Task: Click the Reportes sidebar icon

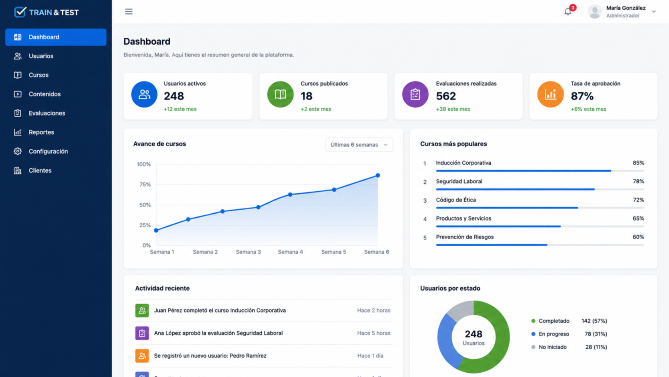Action: 17,132
